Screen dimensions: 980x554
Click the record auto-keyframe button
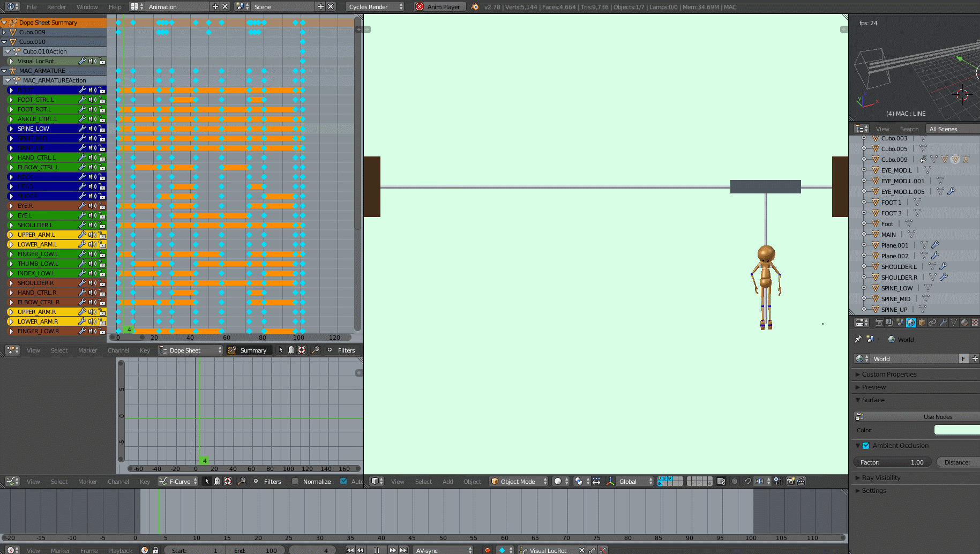[x=487, y=550]
